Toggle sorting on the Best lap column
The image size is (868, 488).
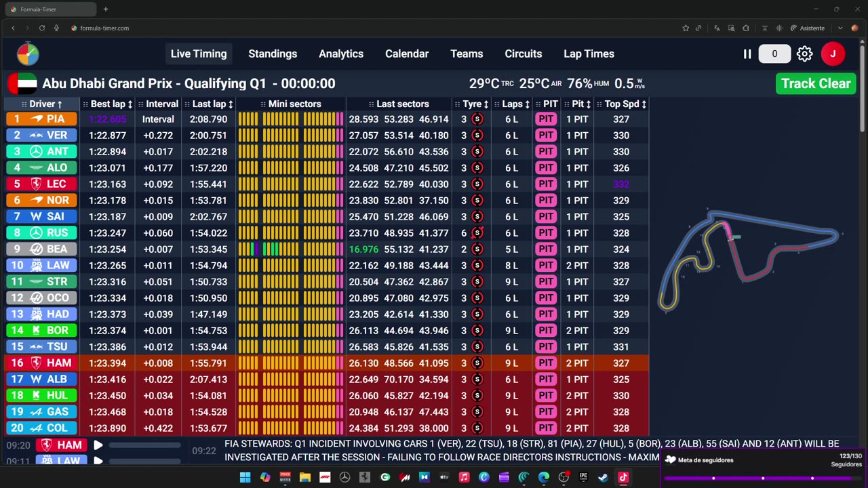click(x=108, y=104)
